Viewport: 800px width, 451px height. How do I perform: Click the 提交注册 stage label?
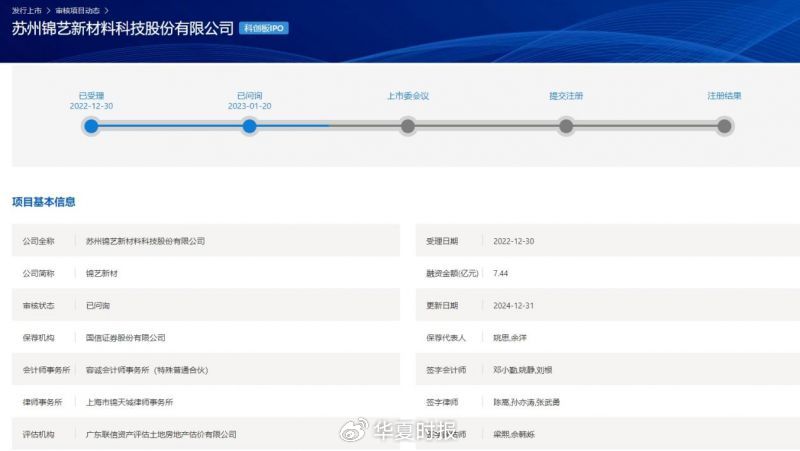(x=566, y=95)
